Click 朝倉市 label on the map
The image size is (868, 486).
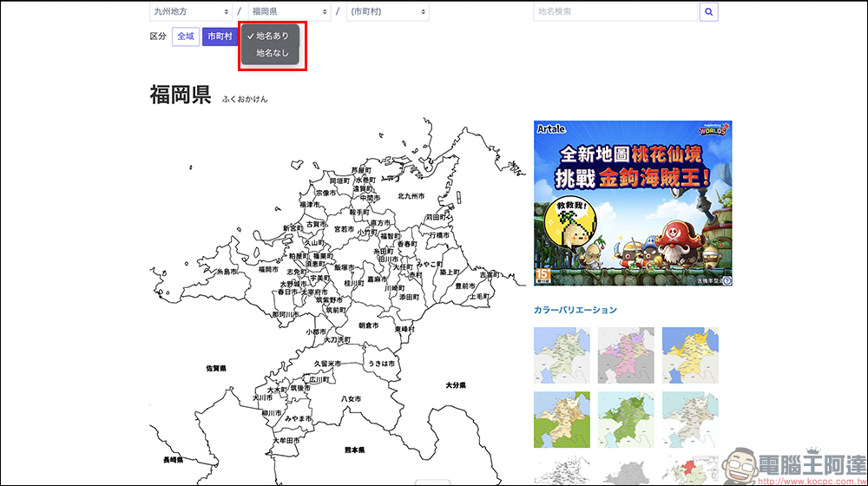click(x=369, y=325)
